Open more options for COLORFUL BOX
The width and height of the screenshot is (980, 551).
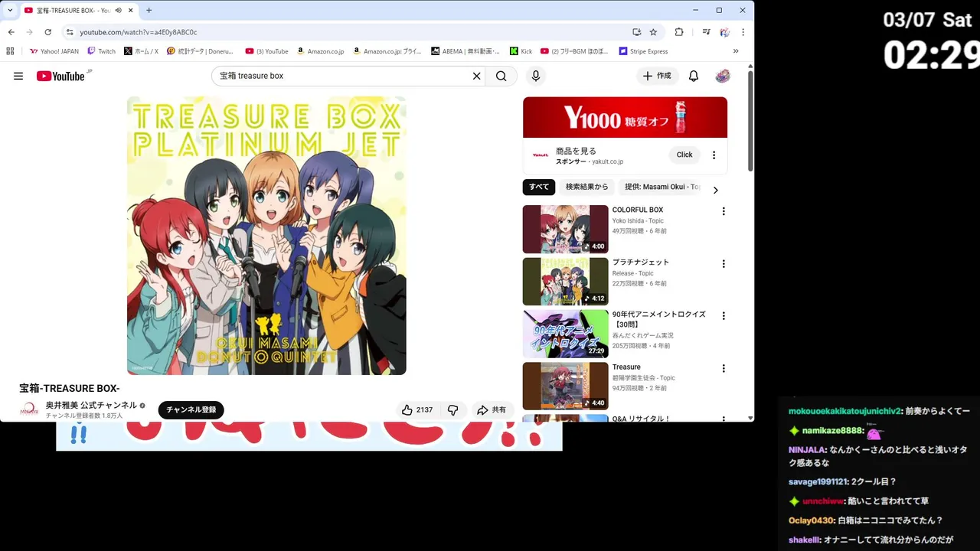click(x=724, y=211)
